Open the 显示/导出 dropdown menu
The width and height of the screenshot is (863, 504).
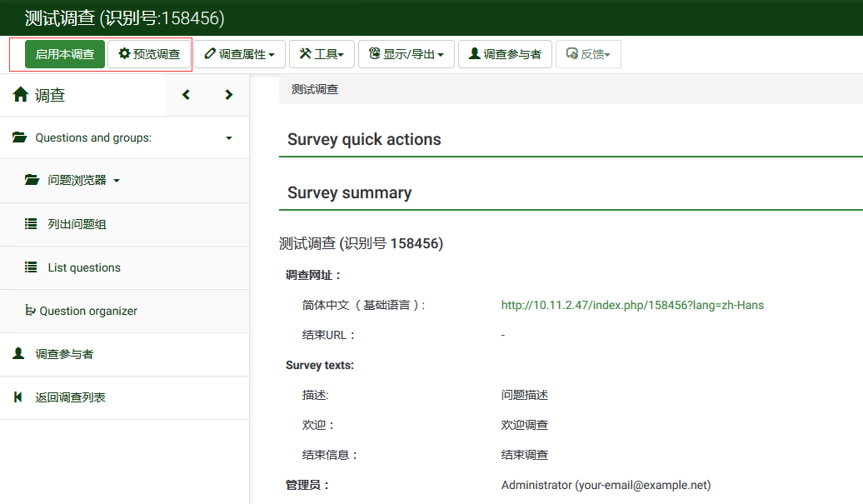coord(406,54)
